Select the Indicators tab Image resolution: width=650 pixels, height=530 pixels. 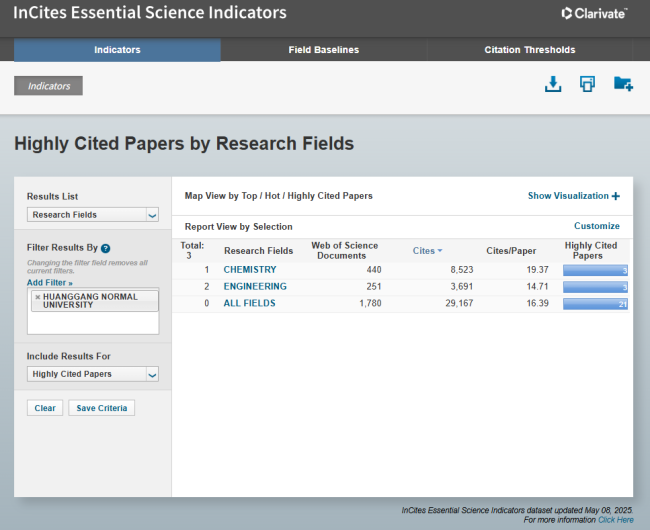point(117,50)
